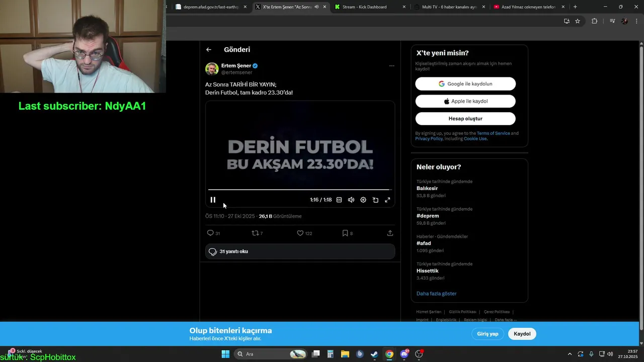Open Chrome media control icon
The image size is (644, 362).
tap(612, 21)
